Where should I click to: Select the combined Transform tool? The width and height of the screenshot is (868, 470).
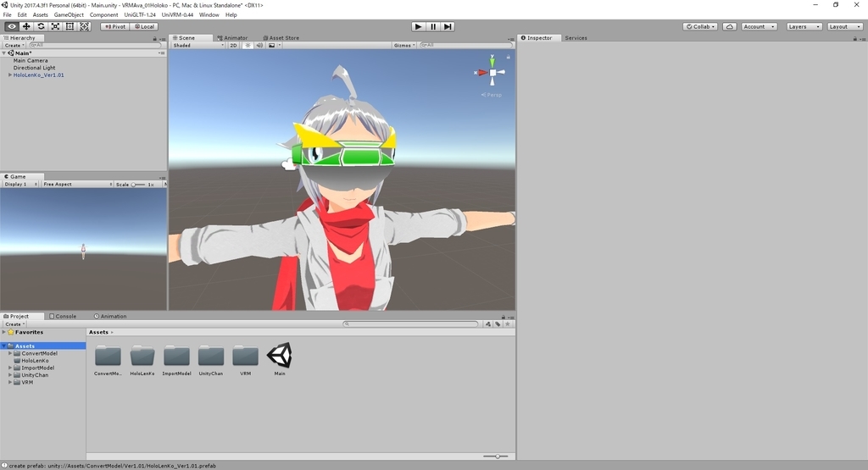tap(84, 26)
